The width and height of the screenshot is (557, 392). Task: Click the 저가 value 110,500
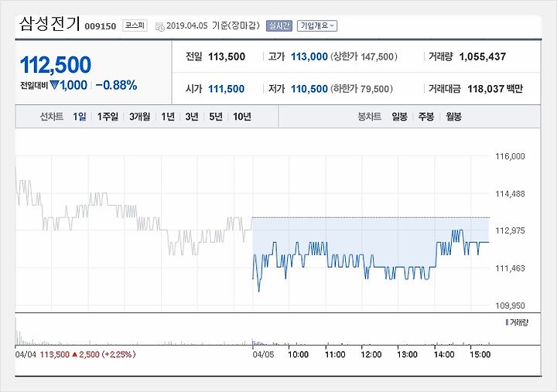tap(309, 89)
